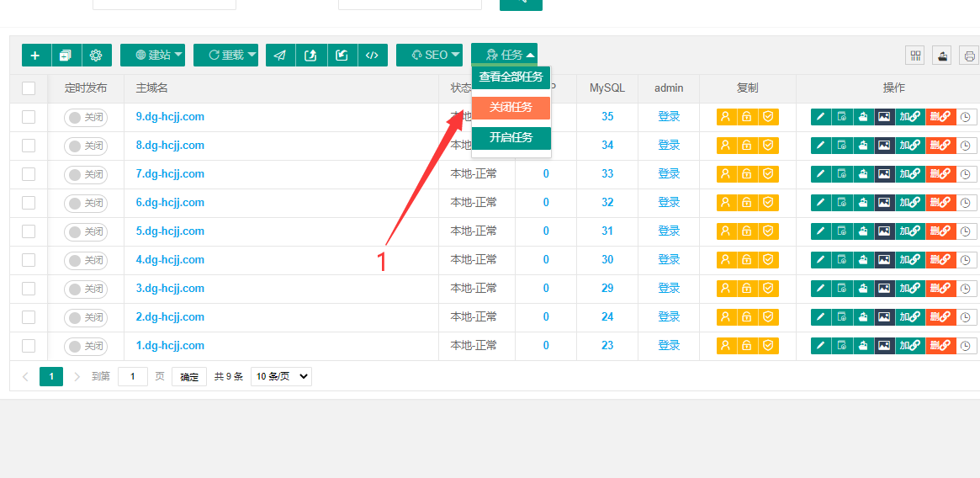980x478 pixels.
Task: Click the batch-copy stacked pages toolbar icon
Action: [x=66, y=55]
